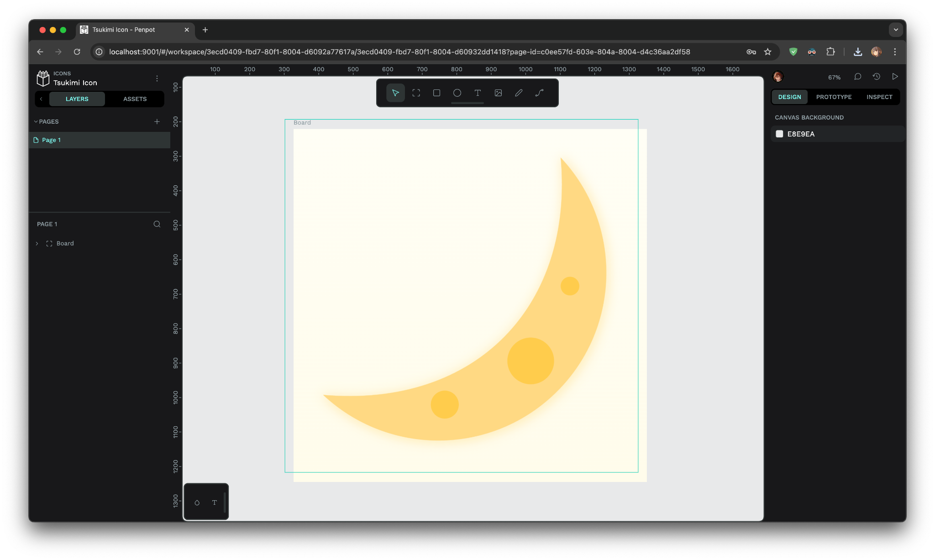Add a new page with the plus button
The image size is (935, 560).
pos(157,121)
